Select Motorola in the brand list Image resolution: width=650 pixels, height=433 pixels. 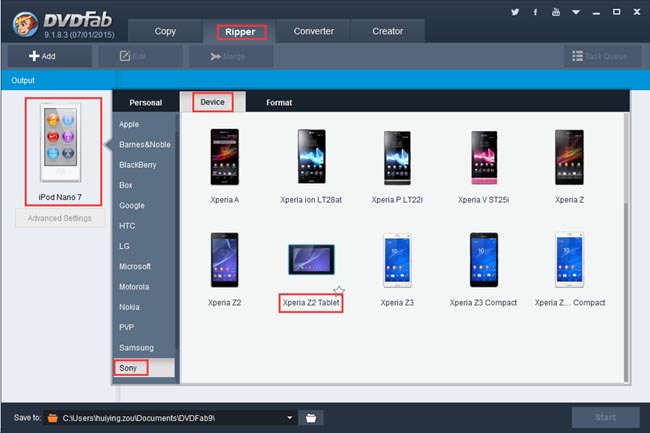tap(134, 286)
